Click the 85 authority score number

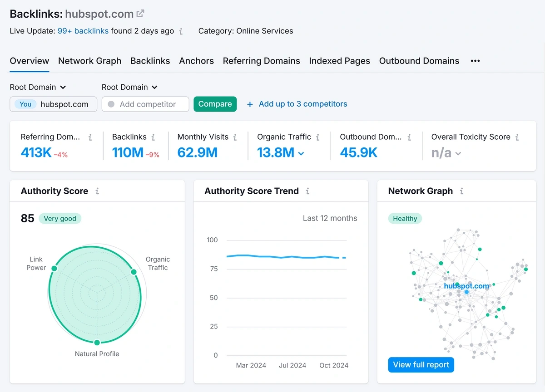tap(28, 218)
